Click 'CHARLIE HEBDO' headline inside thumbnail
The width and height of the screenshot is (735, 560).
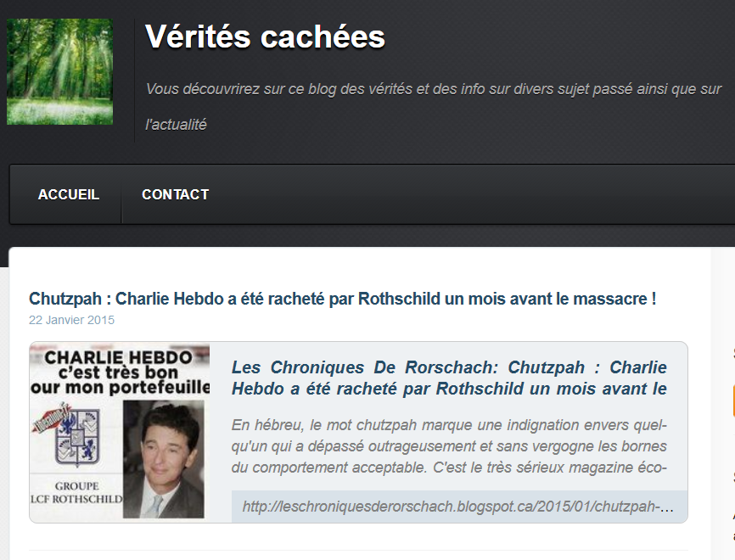coord(118,357)
